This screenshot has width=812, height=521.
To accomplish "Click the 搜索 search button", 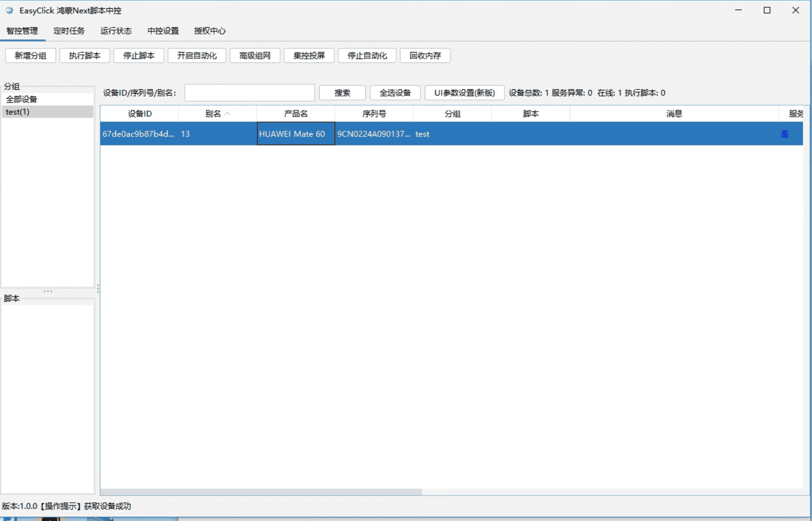I will tap(342, 93).
